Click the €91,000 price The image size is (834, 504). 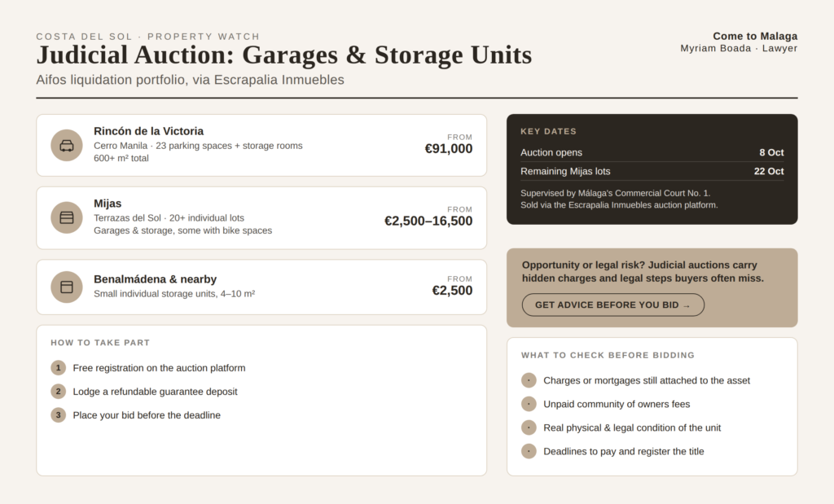click(x=449, y=149)
